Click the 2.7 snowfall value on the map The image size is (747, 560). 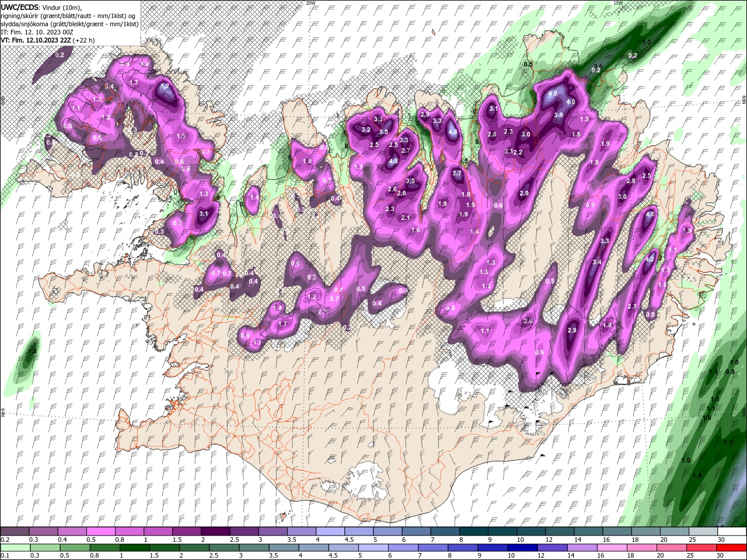tap(406, 150)
